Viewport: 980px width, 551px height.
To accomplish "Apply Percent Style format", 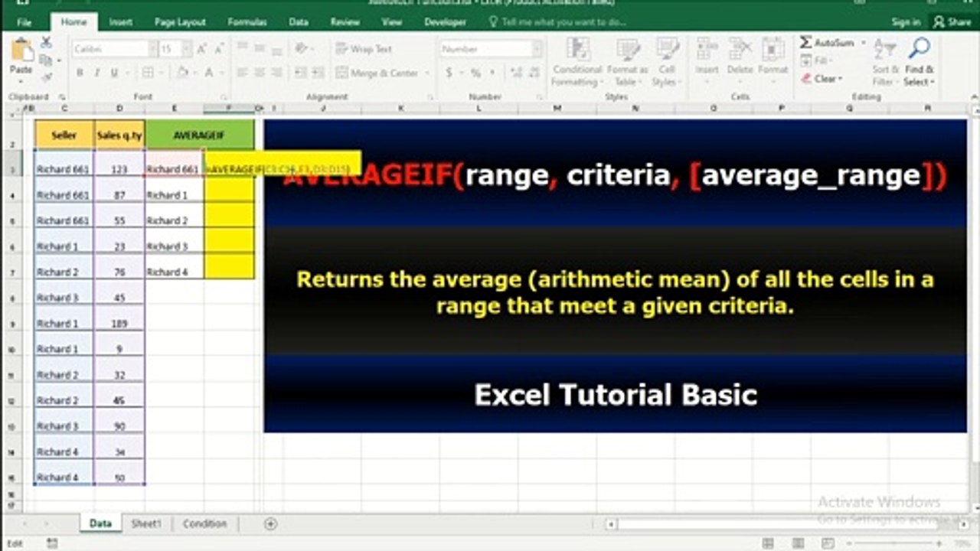I will click(x=475, y=73).
